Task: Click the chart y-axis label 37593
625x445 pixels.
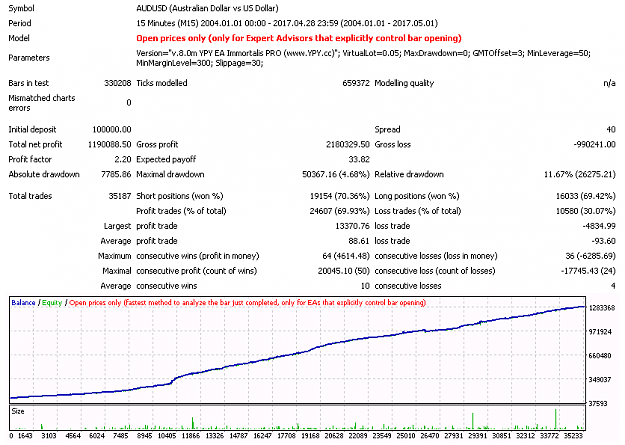Action: [x=598, y=404]
